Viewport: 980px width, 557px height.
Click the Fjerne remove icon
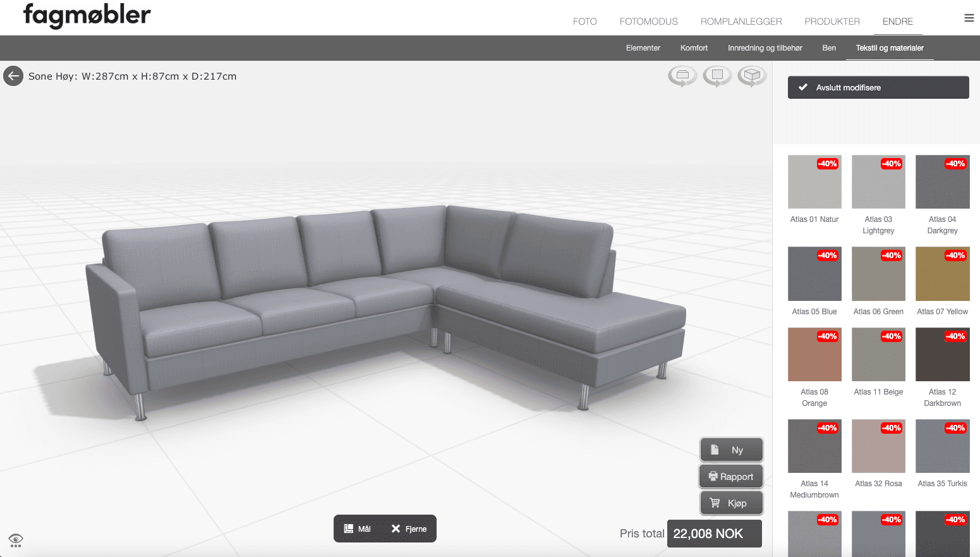(x=396, y=529)
